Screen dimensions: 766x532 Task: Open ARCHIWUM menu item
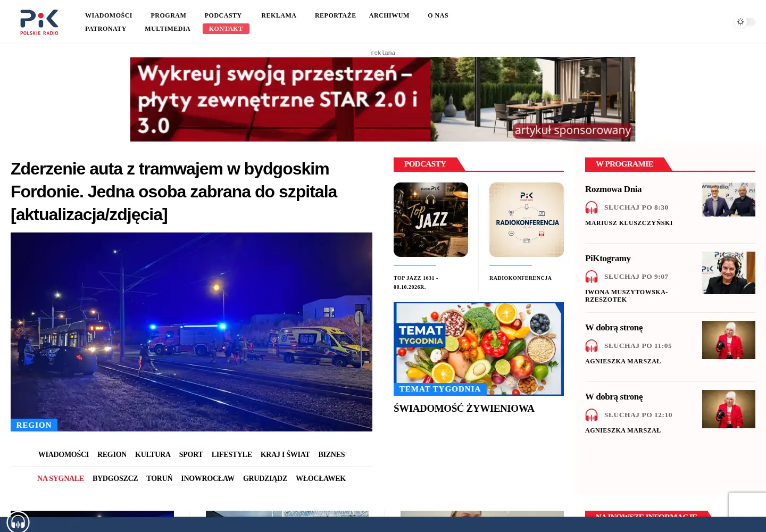pos(389,15)
